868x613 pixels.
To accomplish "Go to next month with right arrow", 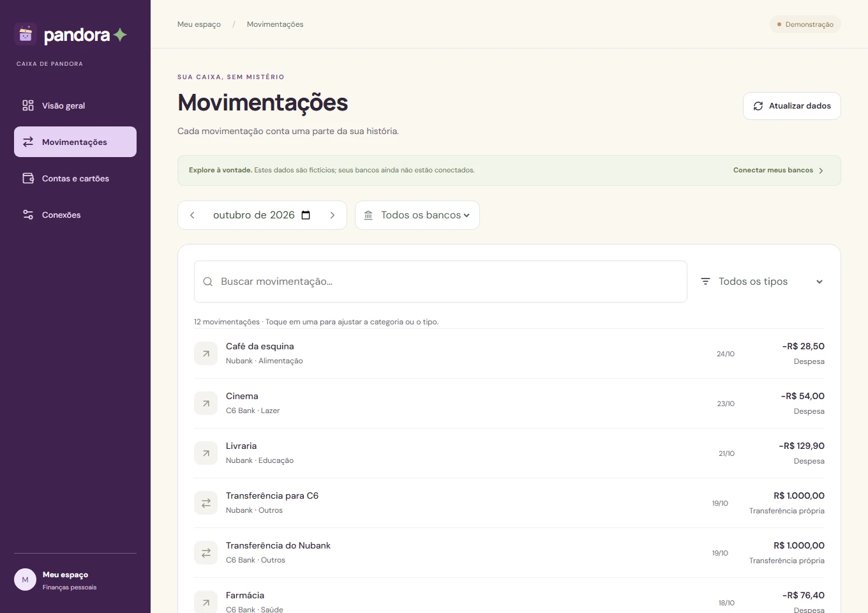I will pos(332,215).
